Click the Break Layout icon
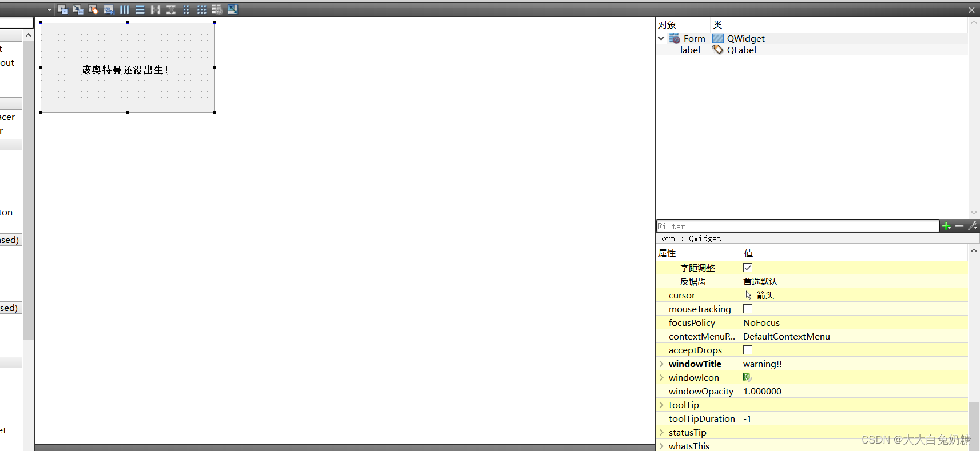This screenshot has height=451, width=980. click(x=217, y=9)
